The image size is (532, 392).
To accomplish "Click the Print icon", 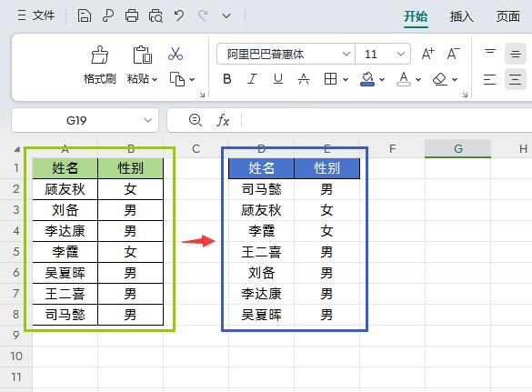I will point(132,15).
